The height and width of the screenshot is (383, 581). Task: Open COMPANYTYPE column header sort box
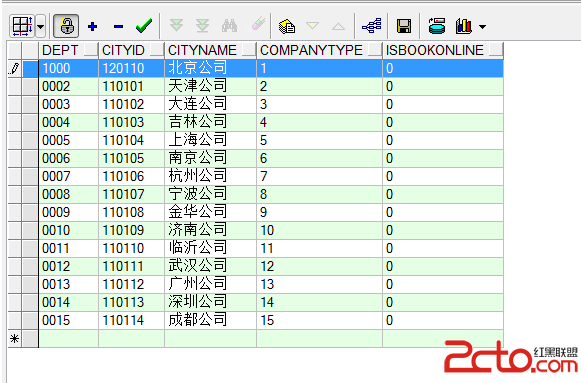point(375,50)
